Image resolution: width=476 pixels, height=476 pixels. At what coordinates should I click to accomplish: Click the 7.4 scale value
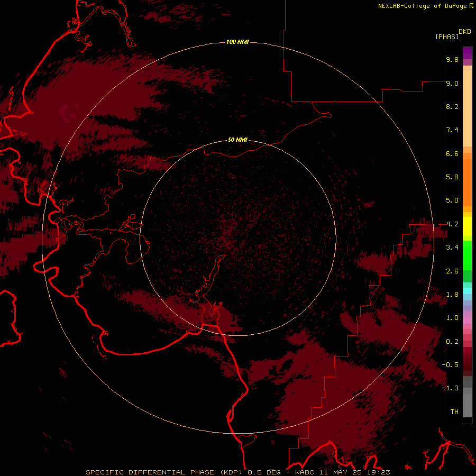tap(452, 130)
